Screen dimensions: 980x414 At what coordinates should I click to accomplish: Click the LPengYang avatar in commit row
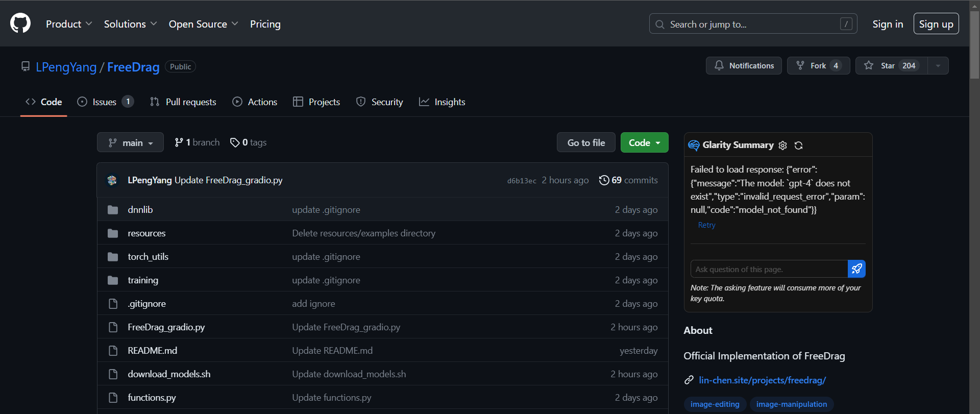tap(112, 180)
